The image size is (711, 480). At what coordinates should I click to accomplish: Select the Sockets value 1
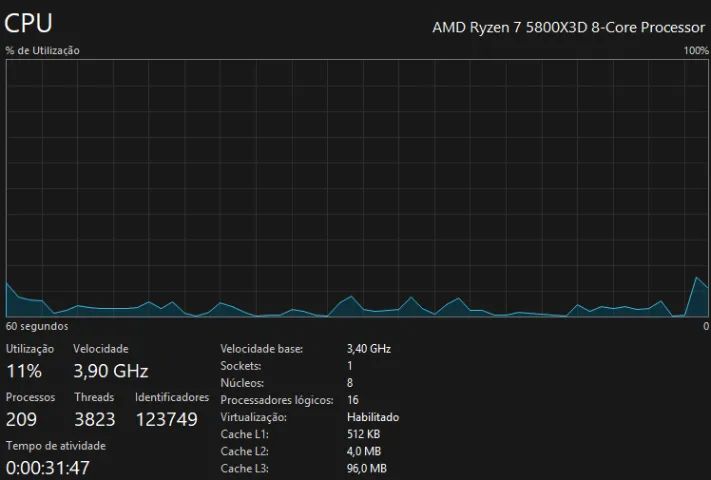(350, 366)
